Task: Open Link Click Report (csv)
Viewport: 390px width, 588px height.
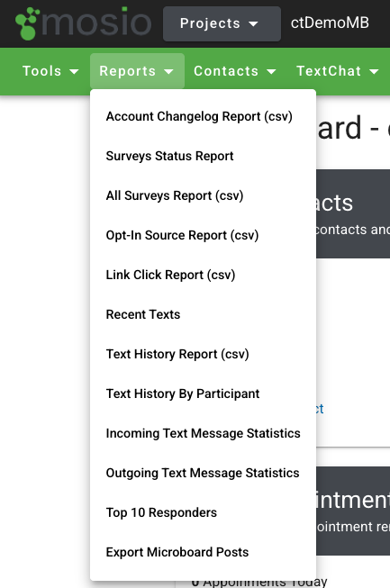Action: [x=203, y=275]
